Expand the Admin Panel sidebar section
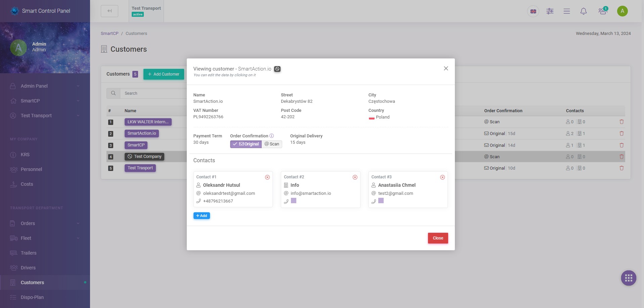The height and width of the screenshot is (308, 644). 34,86
